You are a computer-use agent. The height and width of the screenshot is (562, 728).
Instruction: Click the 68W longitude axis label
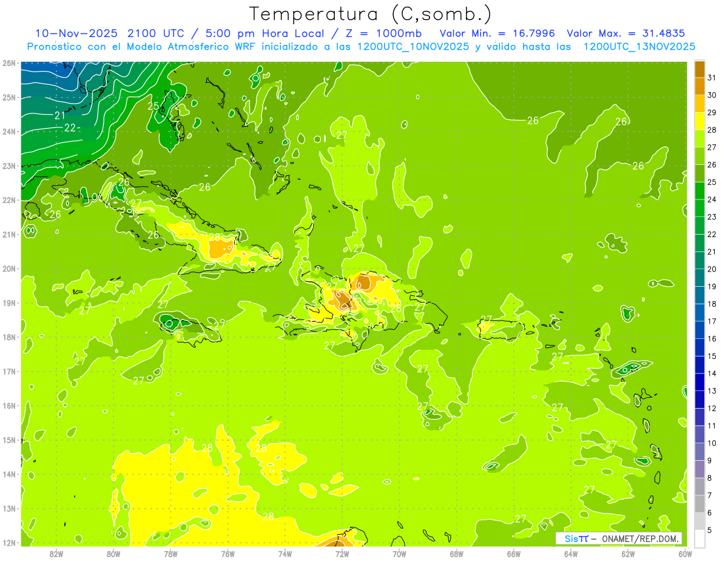[457, 554]
